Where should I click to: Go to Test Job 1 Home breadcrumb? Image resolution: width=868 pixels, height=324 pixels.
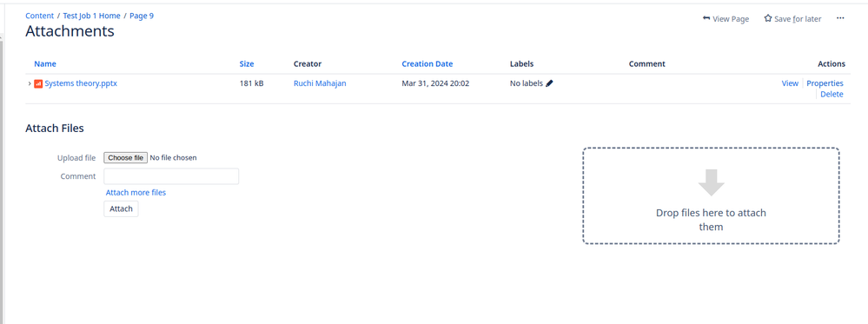click(x=91, y=16)
